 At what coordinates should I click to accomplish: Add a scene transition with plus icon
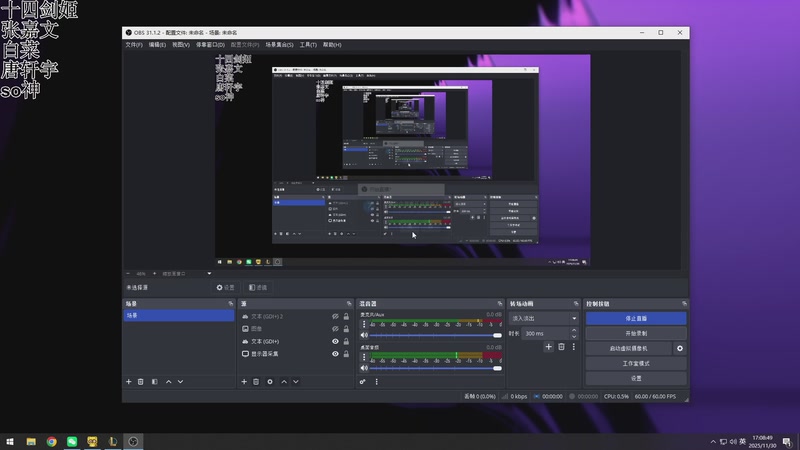tap(548, 347)
